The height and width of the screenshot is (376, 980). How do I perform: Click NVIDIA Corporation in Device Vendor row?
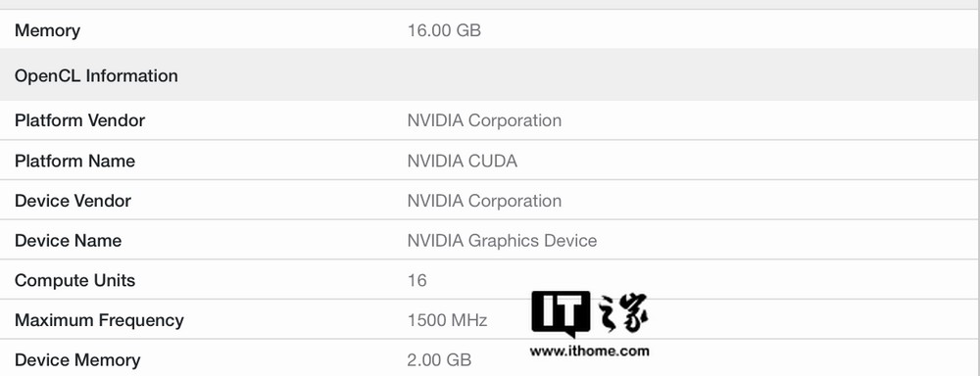[x=484, y=201]
